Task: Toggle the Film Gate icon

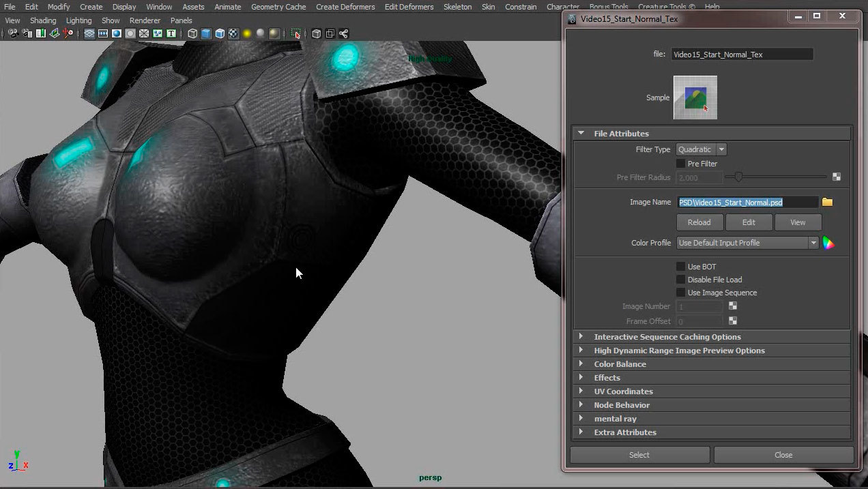Action: point(103,33)
